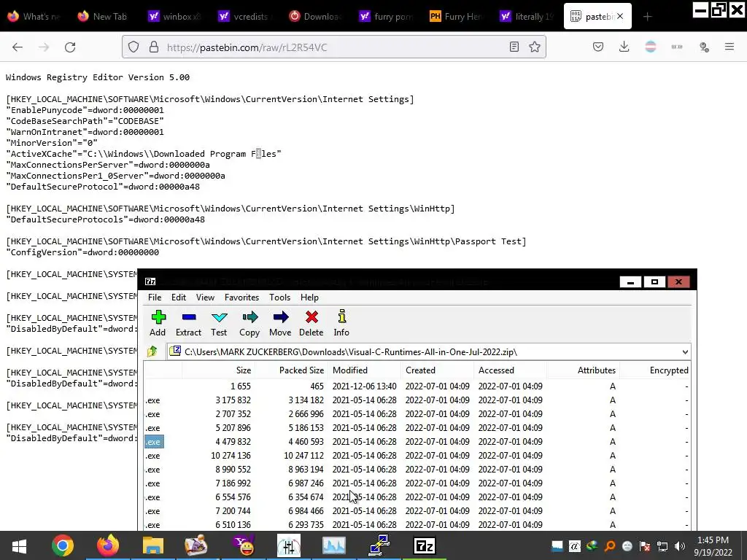Switch to Firefox from the taskbar

[108, 545]
